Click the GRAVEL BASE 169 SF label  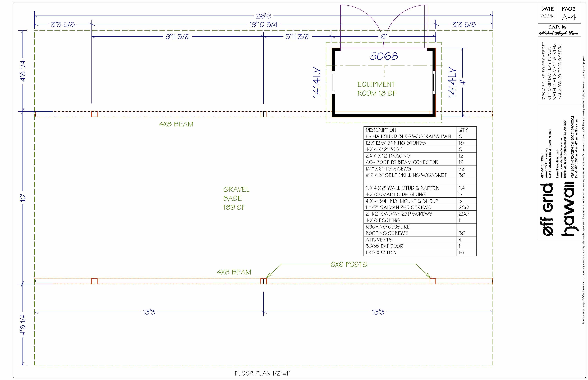pyautogui.click(x=236, y=198)
